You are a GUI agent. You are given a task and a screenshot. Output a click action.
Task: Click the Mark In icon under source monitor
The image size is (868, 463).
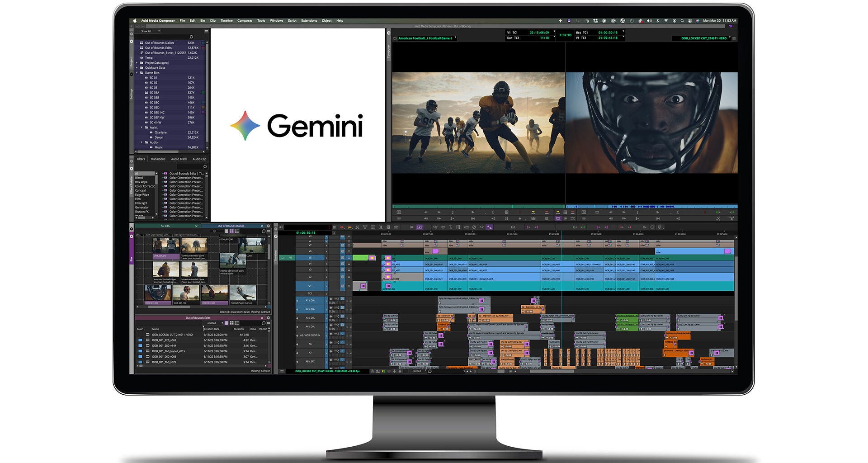click(493, 212)
